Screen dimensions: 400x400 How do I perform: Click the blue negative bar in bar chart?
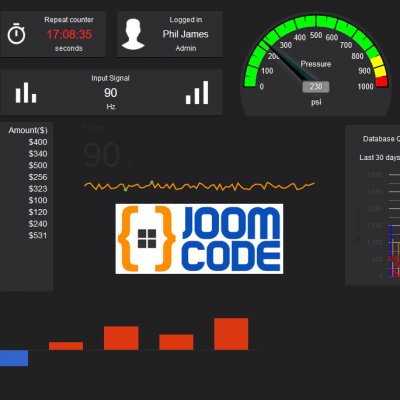click(x=14, y=358)
